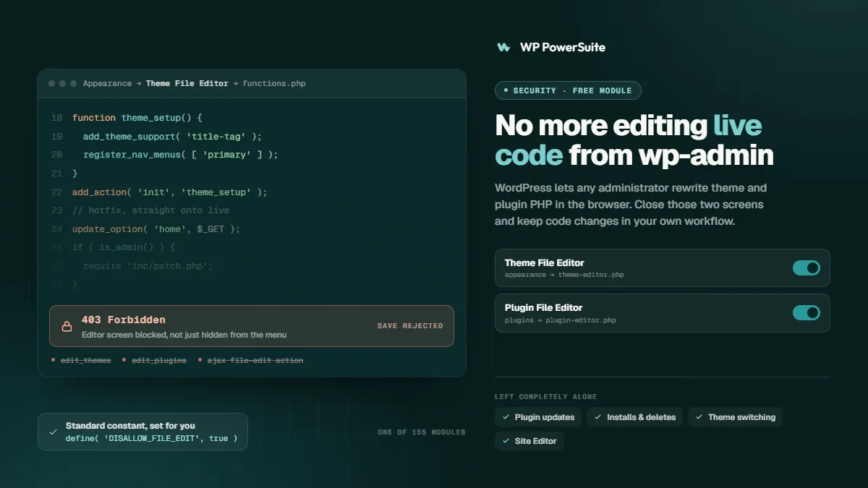Click the checkmark icon in Theme switching chip

(699, 417)
